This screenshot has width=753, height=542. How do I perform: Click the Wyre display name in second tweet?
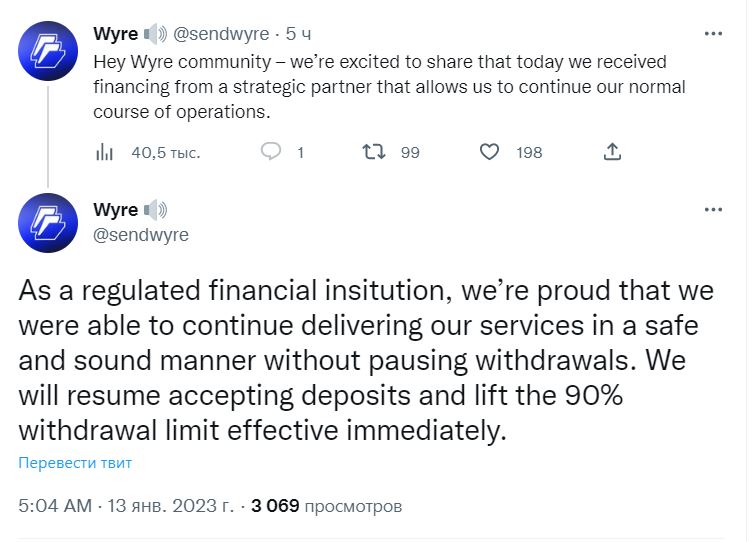pos(116,210)
